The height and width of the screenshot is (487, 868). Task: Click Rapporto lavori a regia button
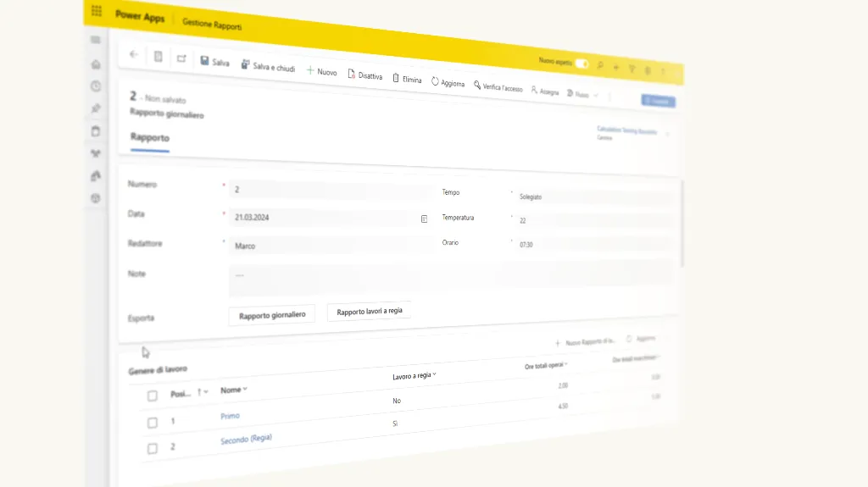[x=370, y=311]
